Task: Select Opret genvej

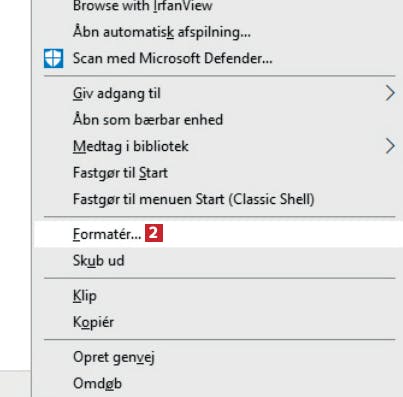Action: (x=217, y=357)
